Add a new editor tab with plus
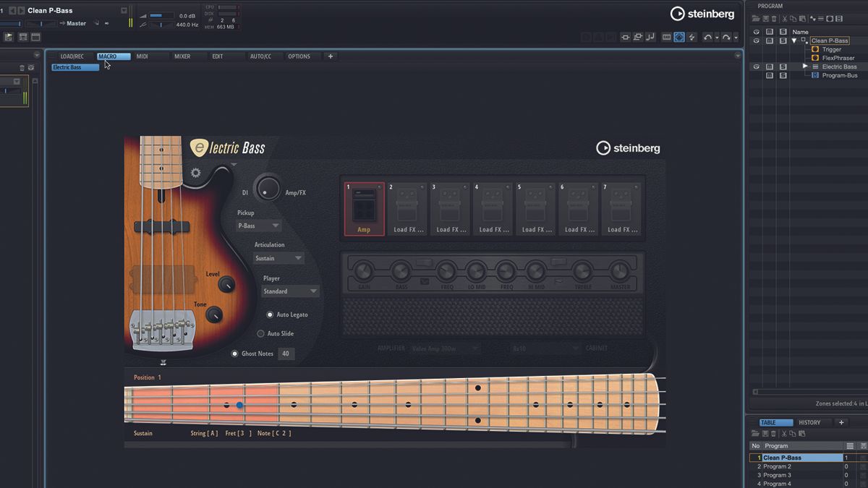 click(x=331, y=56)
